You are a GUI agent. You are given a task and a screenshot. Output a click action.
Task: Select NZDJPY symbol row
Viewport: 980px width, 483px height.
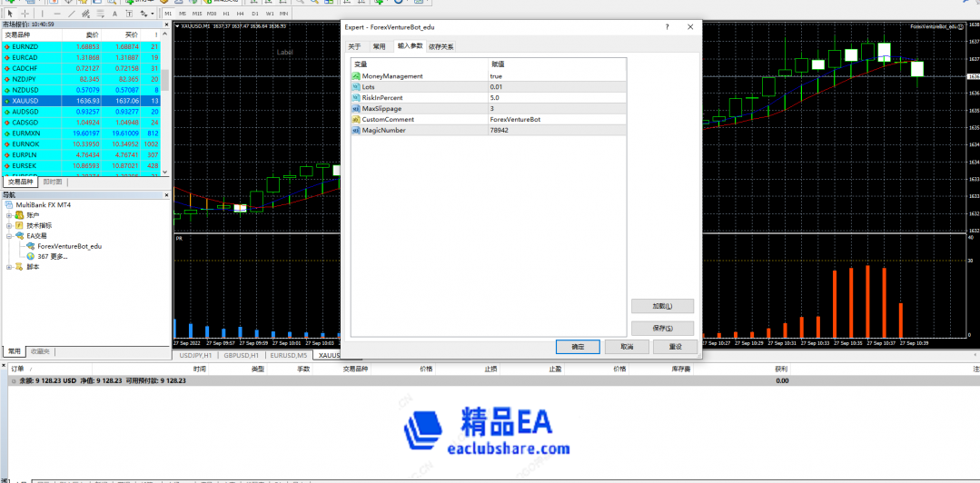tap(81, 79)
